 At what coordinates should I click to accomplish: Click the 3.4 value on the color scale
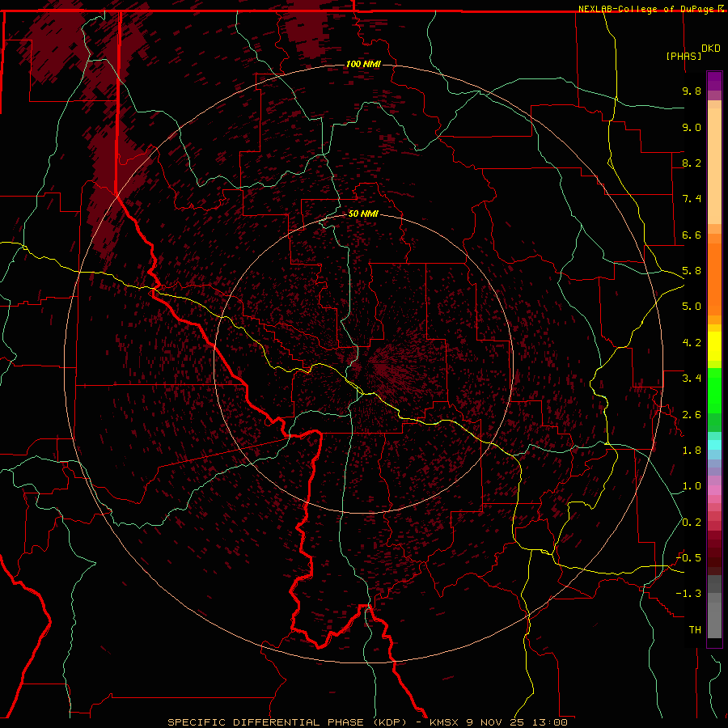pos(692,379)
